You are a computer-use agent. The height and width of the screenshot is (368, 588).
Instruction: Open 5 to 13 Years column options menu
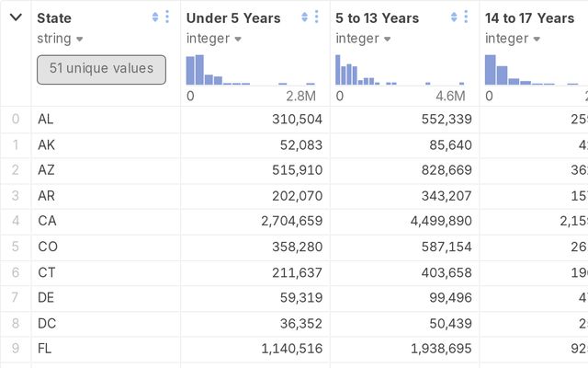[x=466, y=17]
